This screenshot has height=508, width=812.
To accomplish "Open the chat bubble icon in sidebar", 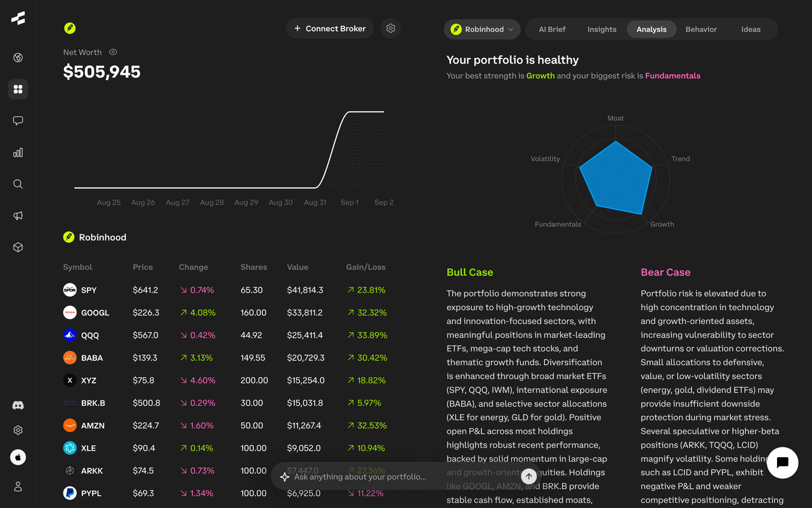I will coord(18,121).
